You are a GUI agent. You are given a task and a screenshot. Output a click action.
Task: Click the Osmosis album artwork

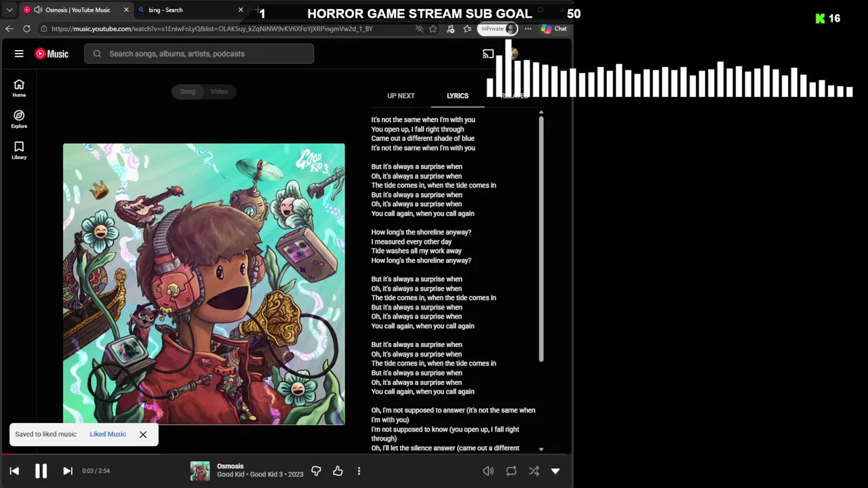[203, 284]
